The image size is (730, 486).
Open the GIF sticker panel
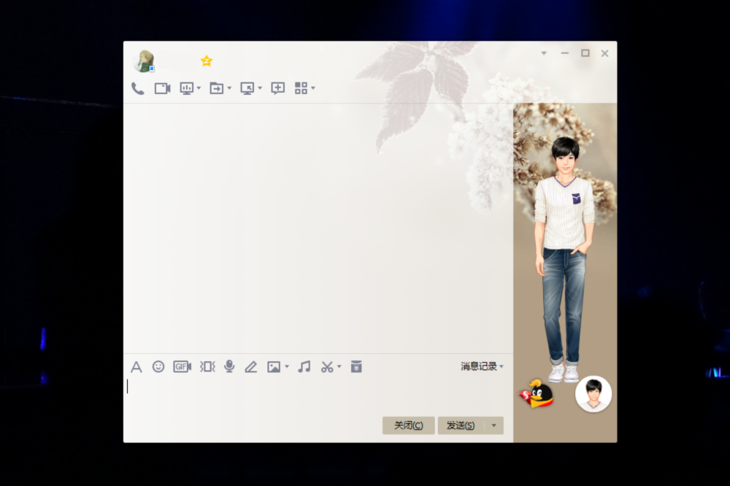182,367
